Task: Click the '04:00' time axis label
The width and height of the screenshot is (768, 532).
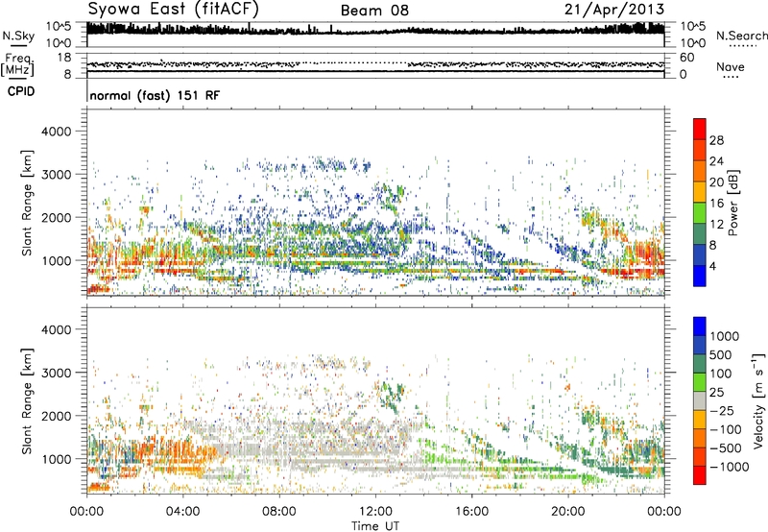Action: [x=182, y=512]
